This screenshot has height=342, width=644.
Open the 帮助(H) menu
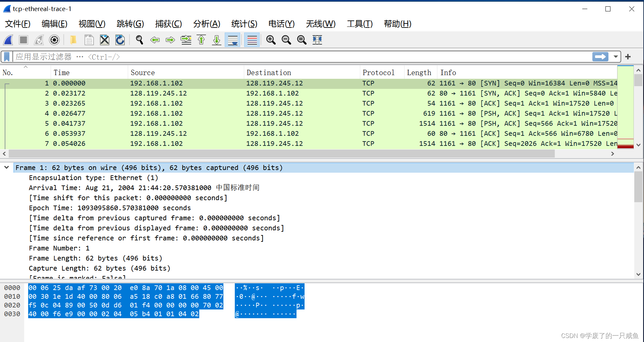(397, 24)
